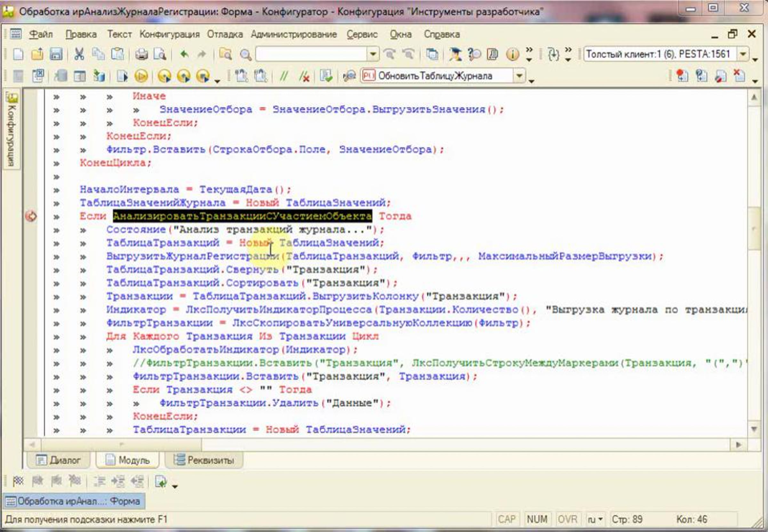Click inside the toolbar search input field

311,54
